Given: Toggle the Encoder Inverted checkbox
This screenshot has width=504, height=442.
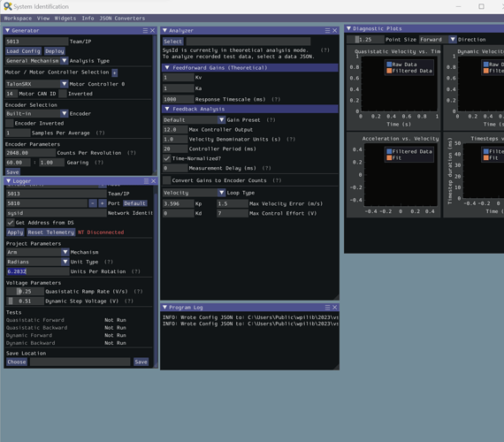Looking at the screenshot, I should 10,123.
